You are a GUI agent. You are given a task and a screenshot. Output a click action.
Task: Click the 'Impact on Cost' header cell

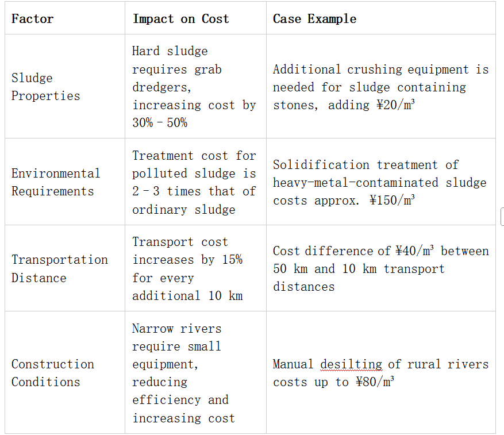(195, 18)
